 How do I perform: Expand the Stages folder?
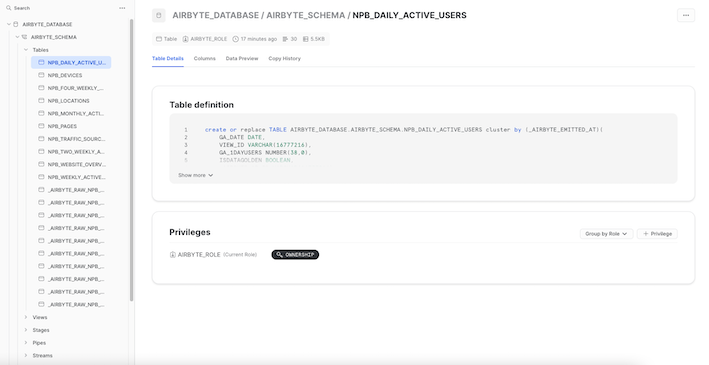pos(26,330)
